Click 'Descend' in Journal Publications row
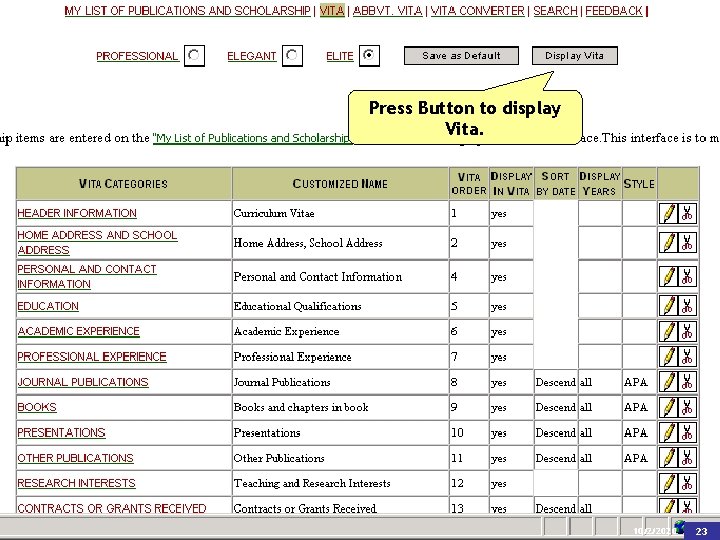This screenshot has width=720, height=540. pyautogui.click(x=556, y=382)
